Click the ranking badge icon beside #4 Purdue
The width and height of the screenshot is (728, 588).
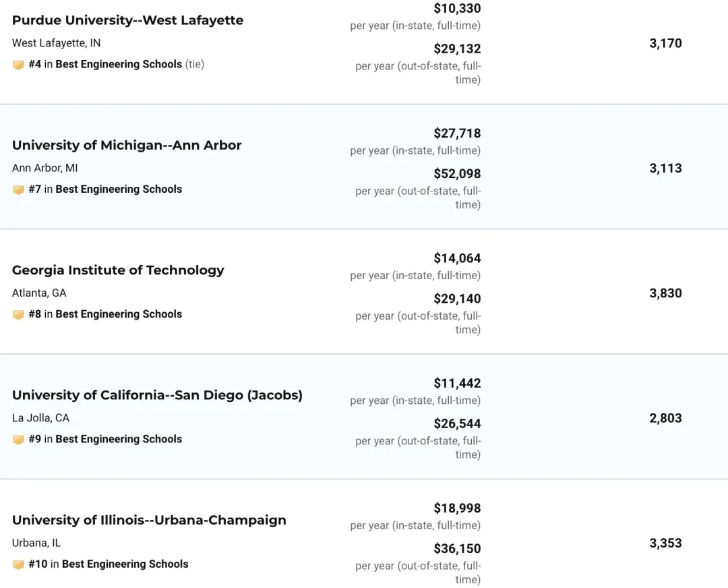(18, 65)
